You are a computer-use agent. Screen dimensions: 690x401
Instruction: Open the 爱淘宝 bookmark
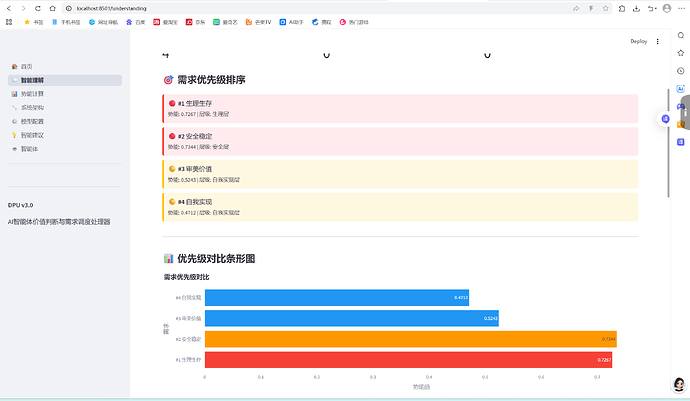click(165, 22)
